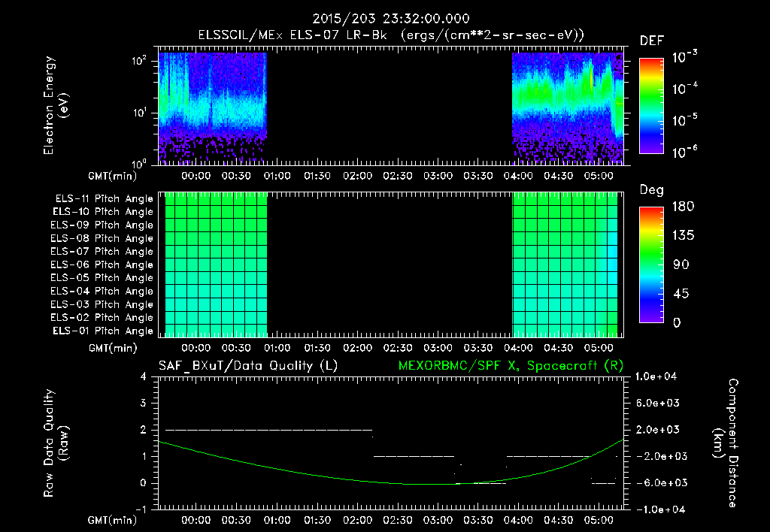Click the ELS-10 Pitch Angle row label
Viewport: 770px width, 532px height.
[103, 212]
